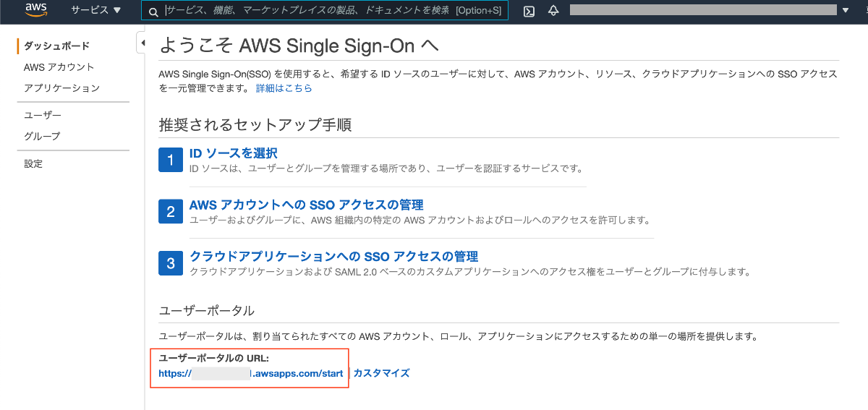This screenshot has width=868, height=410.
Task: Navigate to ユーザー in the sidebar
Action: (x=43, y=116)
